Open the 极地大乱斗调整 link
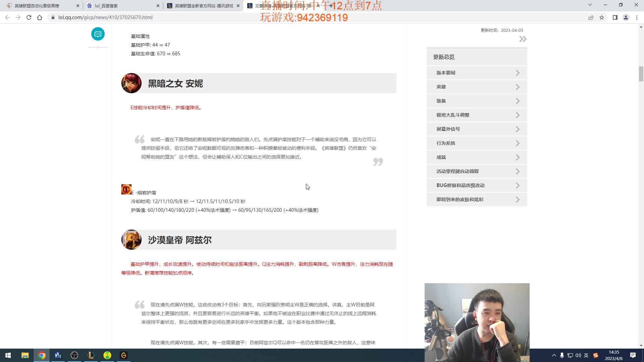The width and height of the screenshot is (644, 362). click(x=453, y=115)
